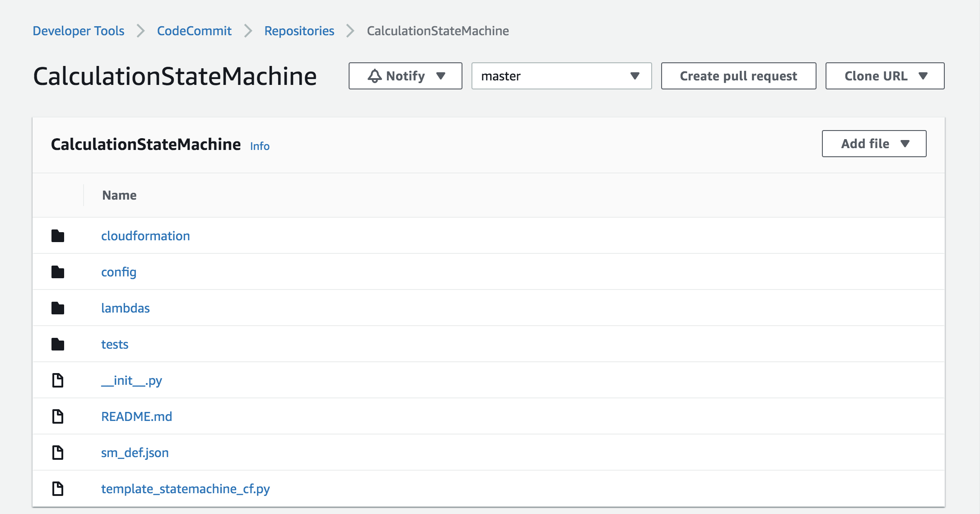Click the lambdas folder icon
The image size is (980, 514).
click(58, 308)
